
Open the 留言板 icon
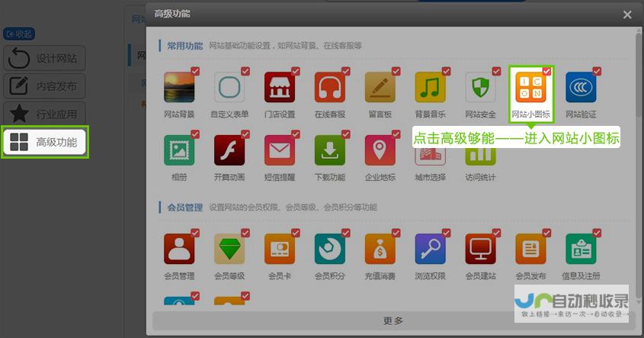[380, 87]
